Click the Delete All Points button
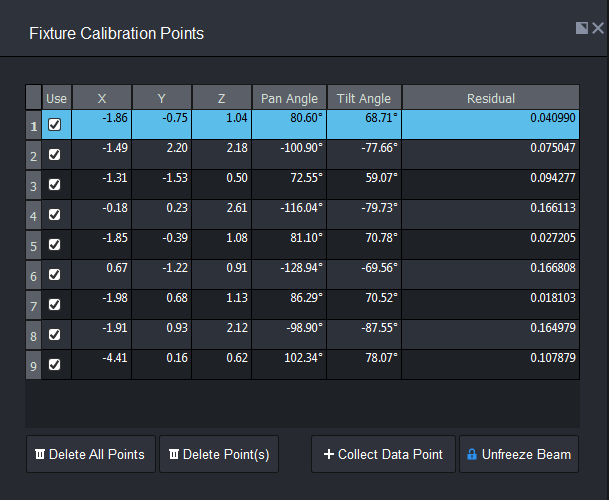Viewport: 609px width, 500px height. point(91,454)
